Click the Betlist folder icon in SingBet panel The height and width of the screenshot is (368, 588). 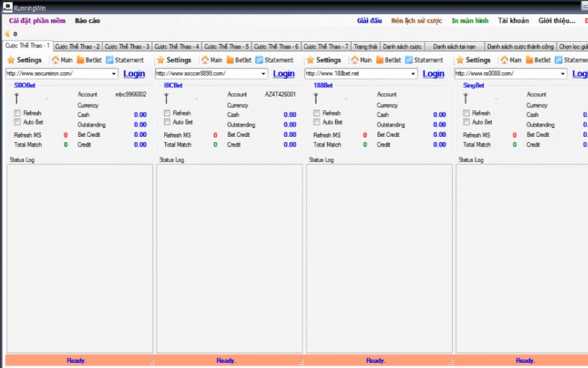point(529,60)
